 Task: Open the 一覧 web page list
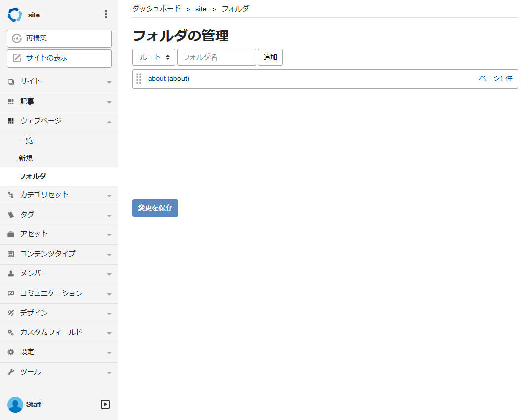(26, 141)
